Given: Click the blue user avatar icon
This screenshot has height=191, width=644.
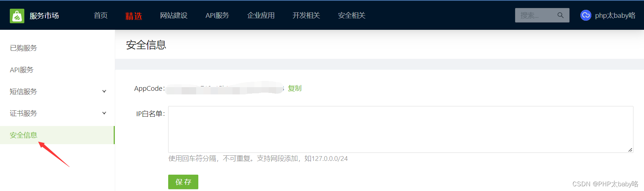Looking at the screenshot, I should (x=586, y=15).
